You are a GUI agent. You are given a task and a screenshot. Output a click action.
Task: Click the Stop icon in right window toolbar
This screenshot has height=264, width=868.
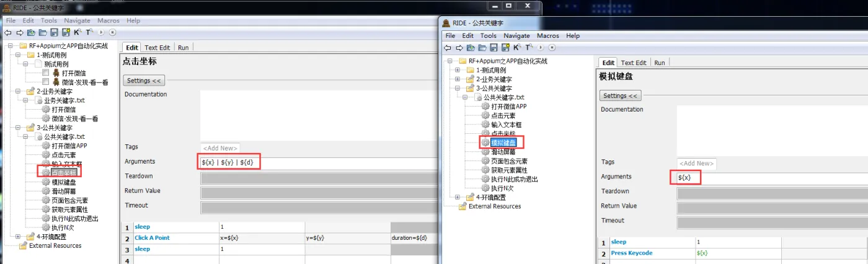click(x=552, y=48)
